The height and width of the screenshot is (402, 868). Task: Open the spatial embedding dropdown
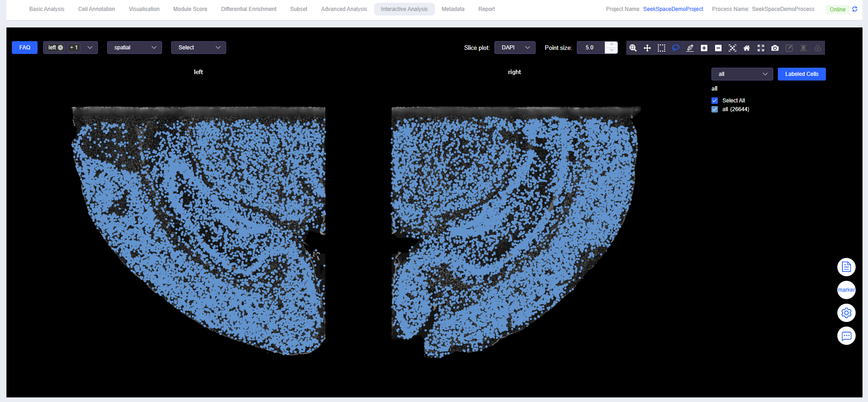click(x=135, y=48)
